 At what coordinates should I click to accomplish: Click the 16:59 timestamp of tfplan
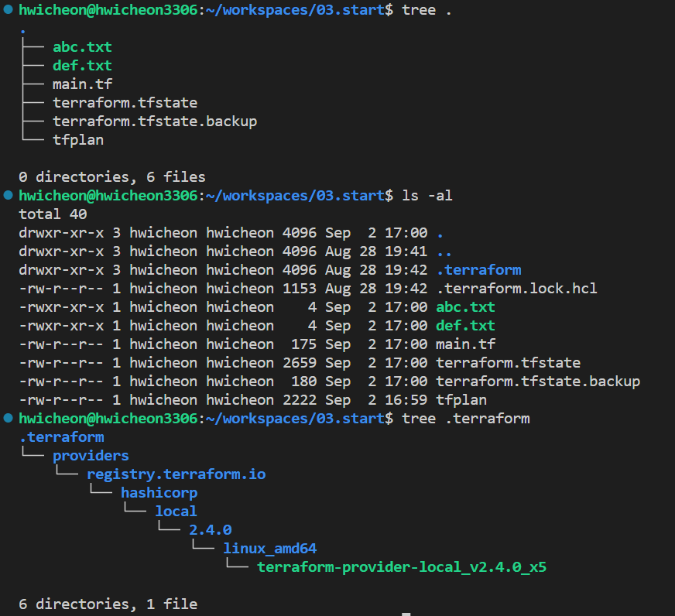406,400
